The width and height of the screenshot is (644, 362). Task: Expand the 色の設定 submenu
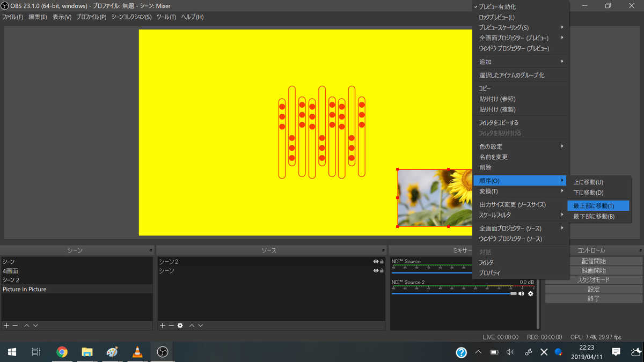click(x=521, y=146)
